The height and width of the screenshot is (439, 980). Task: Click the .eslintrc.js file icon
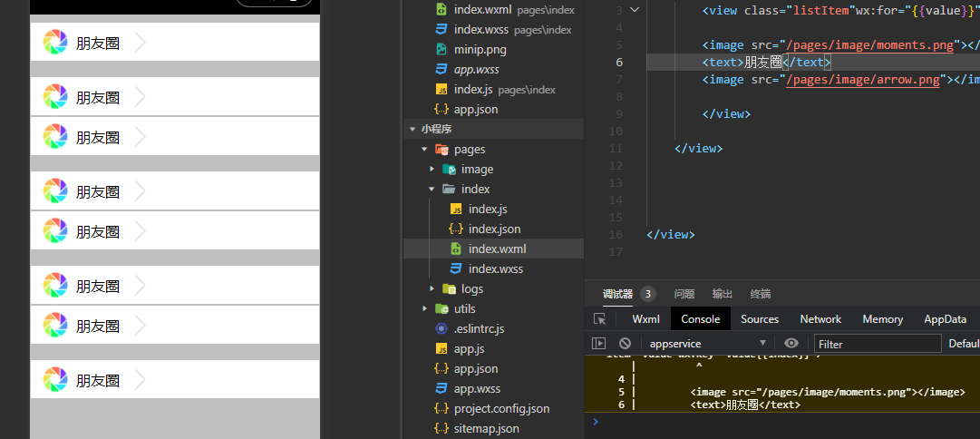pos(441,329)
